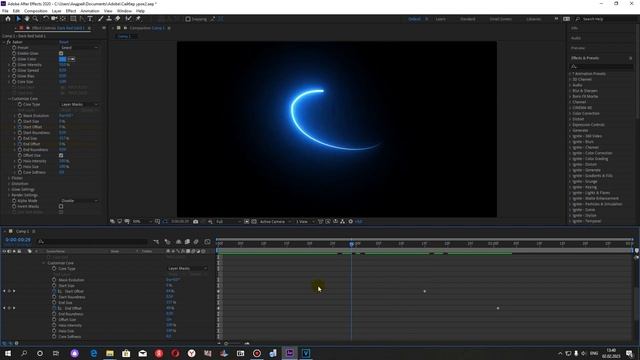Image resolution: width=640 pixels, height=360 pixels.
Task: Select the Selection arrow tool
Action: (x=18, y=19)
